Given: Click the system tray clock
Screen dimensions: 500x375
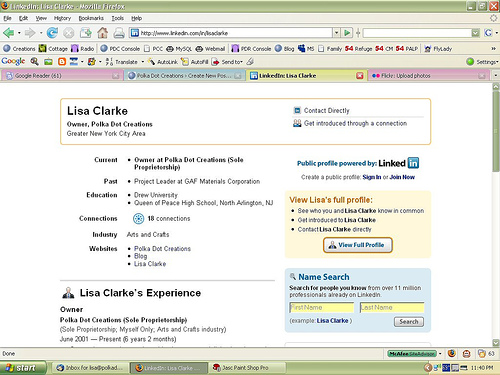Looking at the screenshot, I should [x=482, y=368].
